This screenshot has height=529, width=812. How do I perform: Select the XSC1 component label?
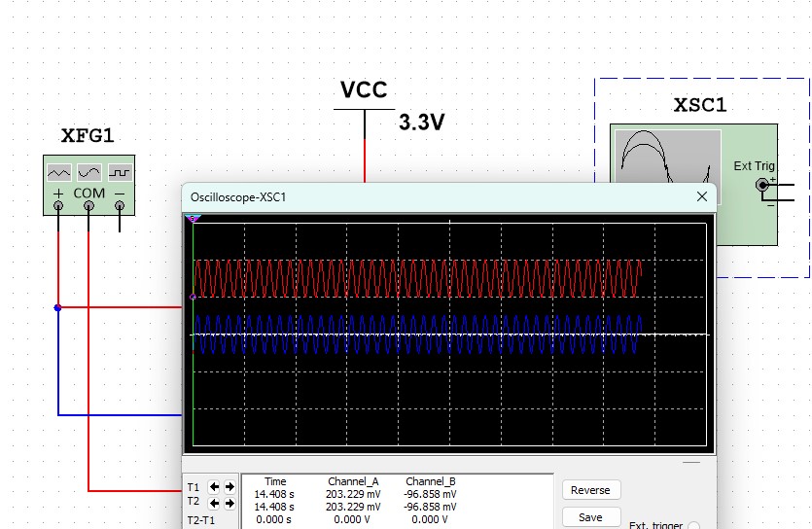699,105
